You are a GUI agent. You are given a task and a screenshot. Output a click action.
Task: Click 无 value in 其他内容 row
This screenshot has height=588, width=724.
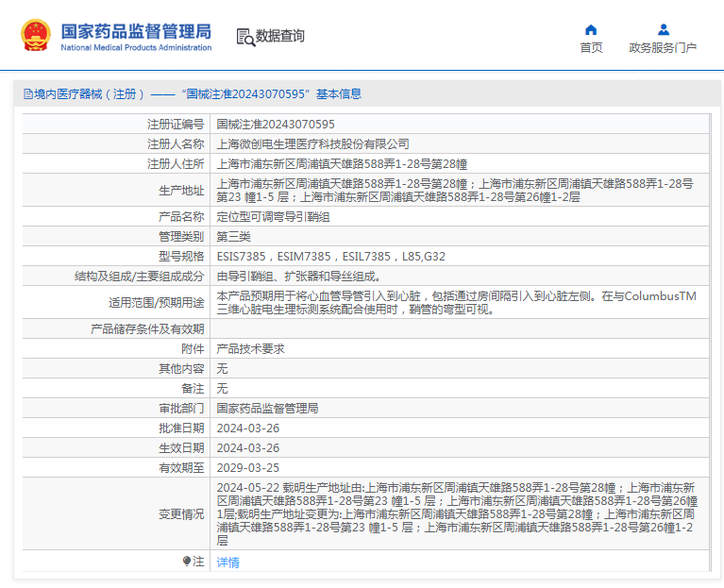[x=222, y=368]
